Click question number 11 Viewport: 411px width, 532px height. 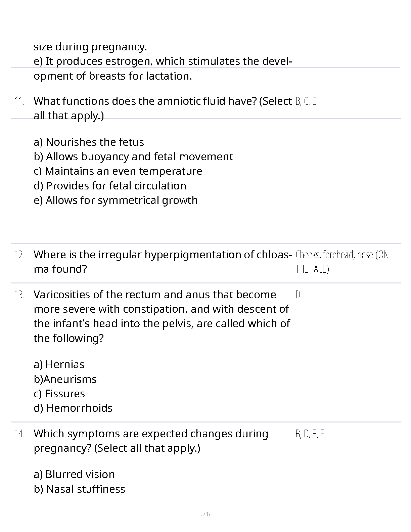pos(19,101)
